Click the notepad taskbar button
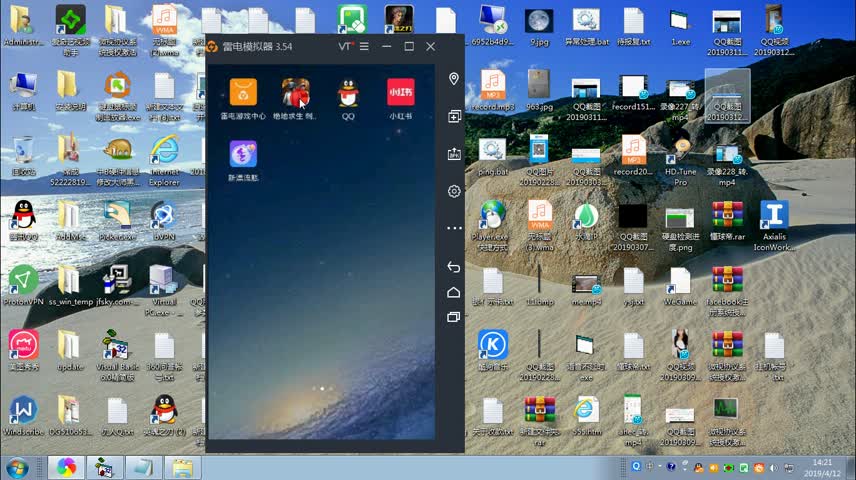The width and height of the screenshot is (856, 480). pos(144,468)
